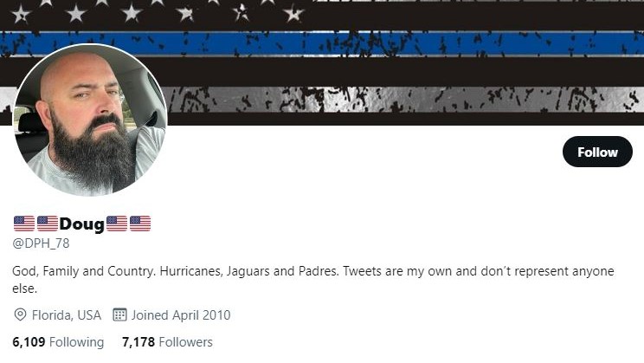Click the location pin icon
Viewport: 644px width, 363px height.
pos(20,314)
